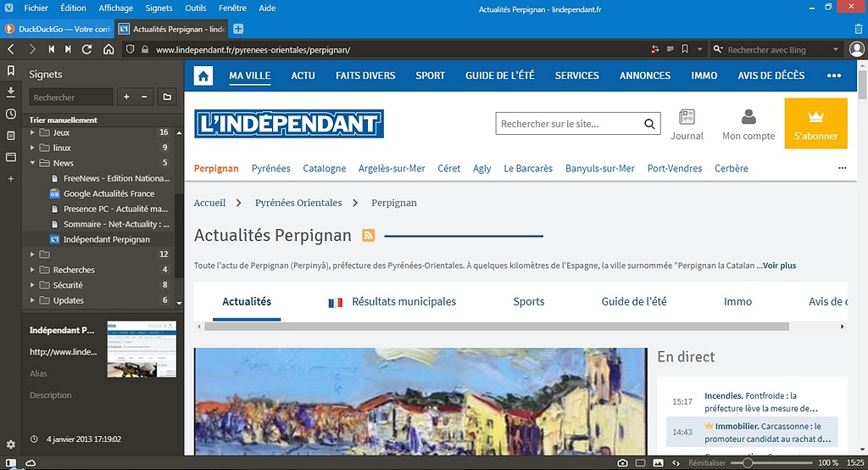Remove selected bookmark with minus button
Viewport: 868px width, 470px height.
click(144, 97)
